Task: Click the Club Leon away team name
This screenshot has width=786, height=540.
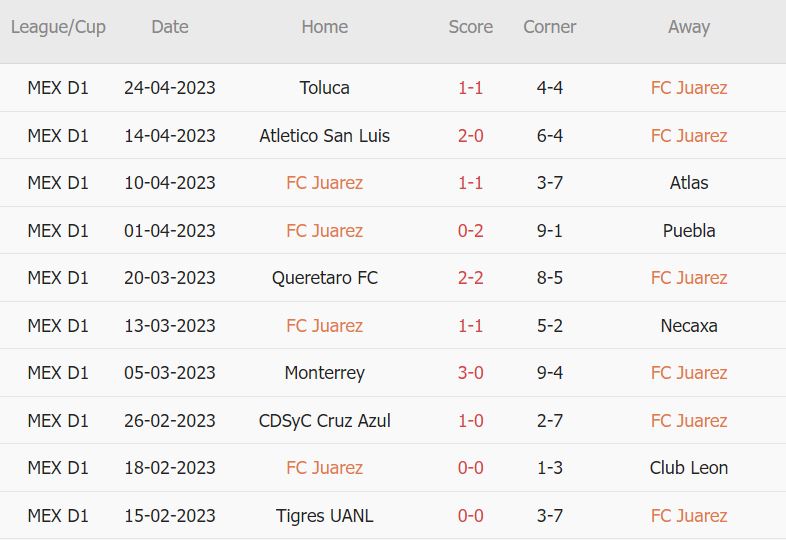Action: point(689,468)
